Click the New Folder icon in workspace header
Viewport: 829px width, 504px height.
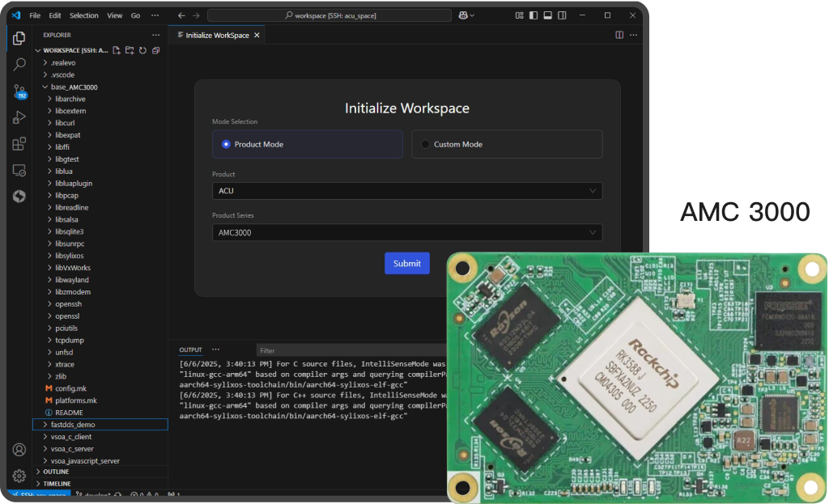point(130,51)
